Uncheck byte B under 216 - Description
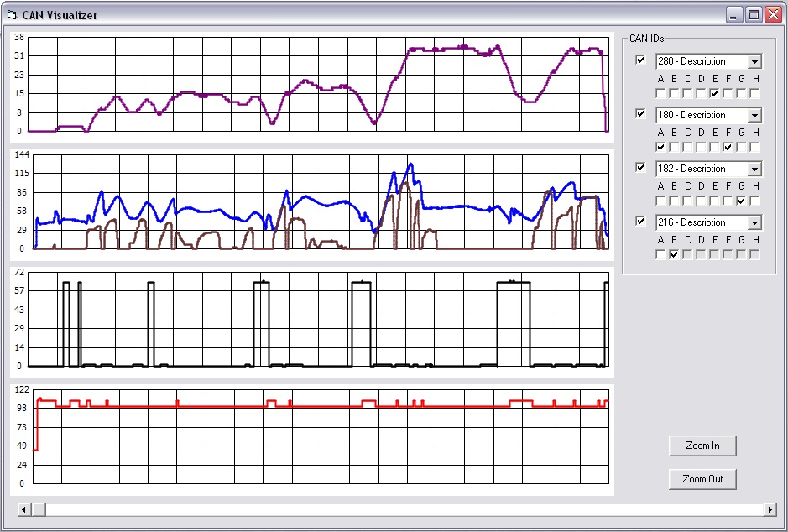 [674, 255]
